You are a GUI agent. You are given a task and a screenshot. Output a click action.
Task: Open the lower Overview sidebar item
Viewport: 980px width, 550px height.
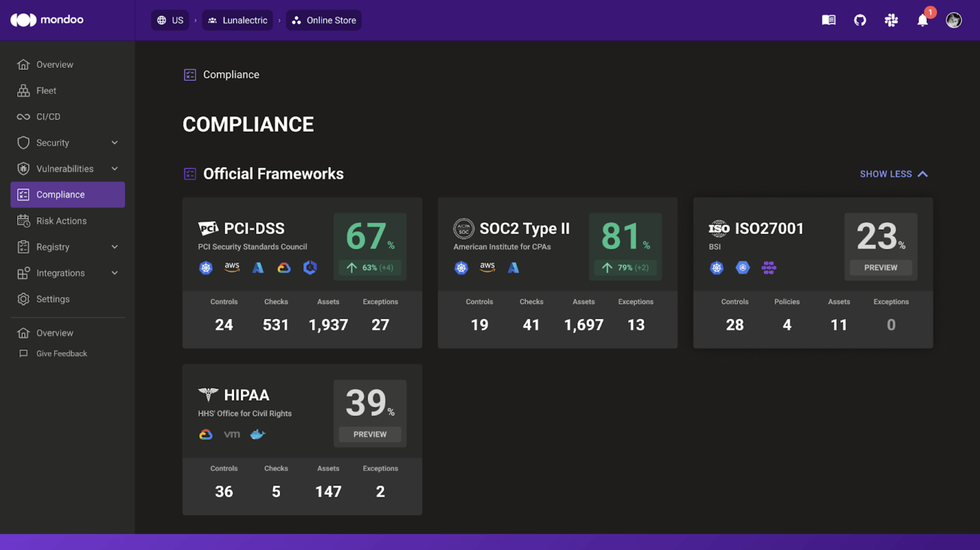[68, 333]
